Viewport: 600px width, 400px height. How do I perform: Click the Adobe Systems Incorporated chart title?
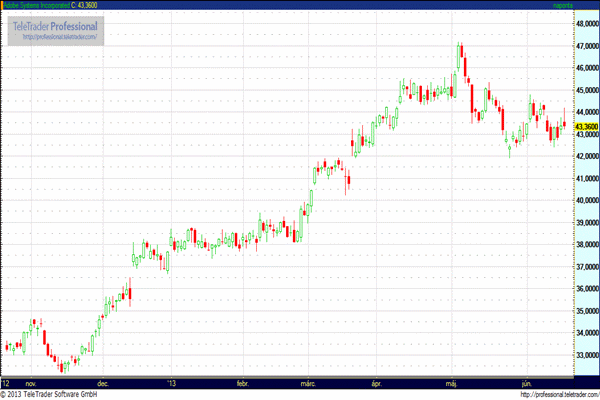click(x=45, y=6)
